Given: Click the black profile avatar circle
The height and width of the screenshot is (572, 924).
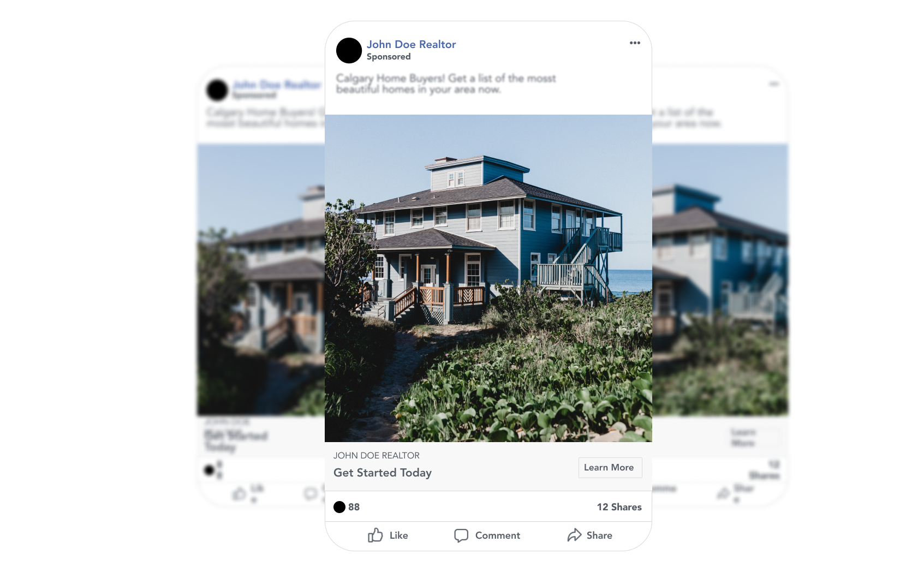Looking at the screenshot, I should (349, 50).
